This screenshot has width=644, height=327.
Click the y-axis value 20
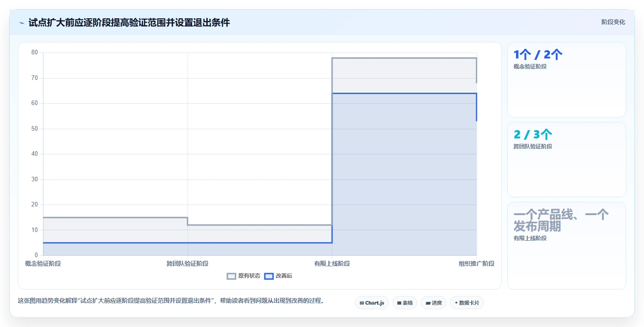coord(35,205)
